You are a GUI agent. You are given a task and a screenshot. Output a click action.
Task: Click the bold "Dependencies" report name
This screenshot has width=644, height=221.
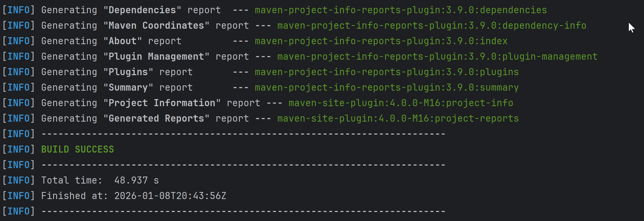point(142,10)
